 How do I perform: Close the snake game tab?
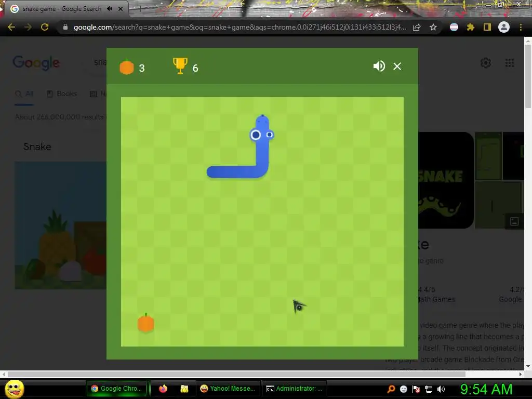[121, 9]
